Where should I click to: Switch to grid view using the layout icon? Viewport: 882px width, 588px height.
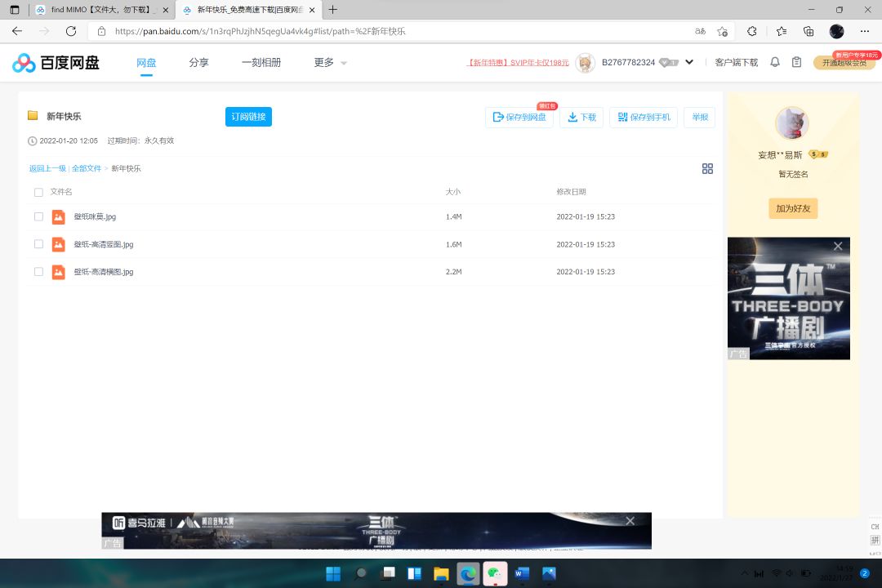click(707, 169)
